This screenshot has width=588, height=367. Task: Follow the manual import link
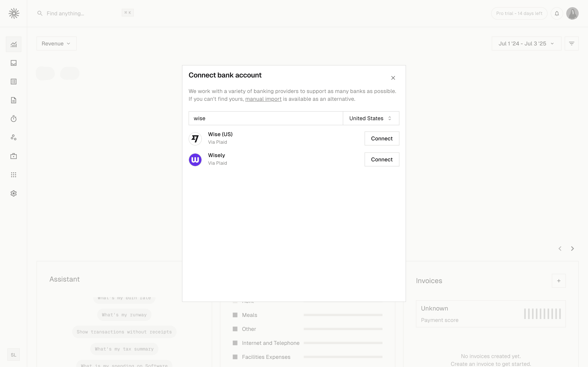coord(263,99)
